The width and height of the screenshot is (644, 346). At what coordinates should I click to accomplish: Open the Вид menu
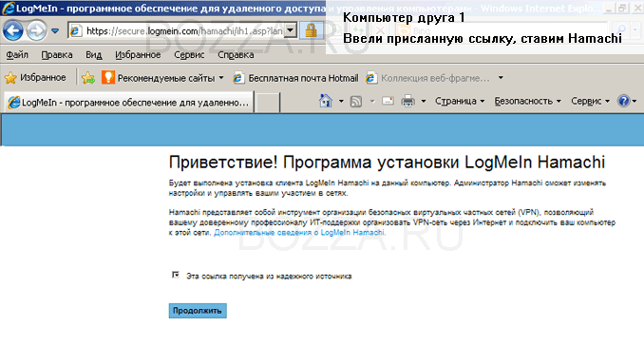[x=94, y=54]
